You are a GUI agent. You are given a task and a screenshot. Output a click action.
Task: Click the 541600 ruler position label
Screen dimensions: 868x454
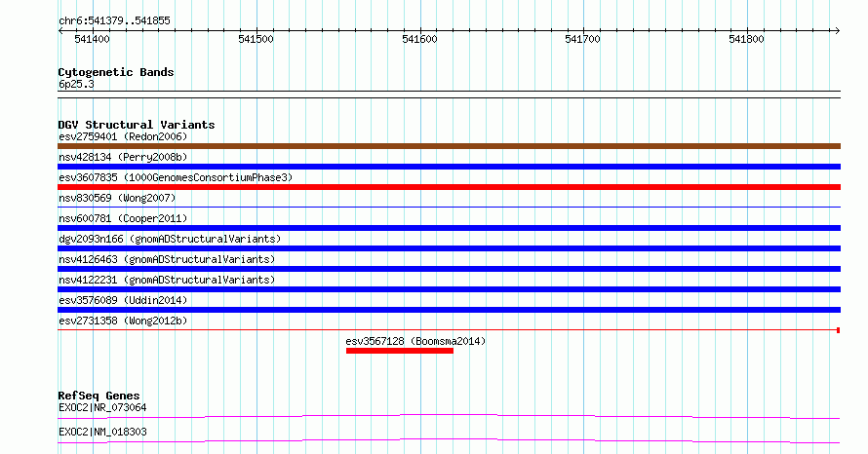click(x=419, y=39)
